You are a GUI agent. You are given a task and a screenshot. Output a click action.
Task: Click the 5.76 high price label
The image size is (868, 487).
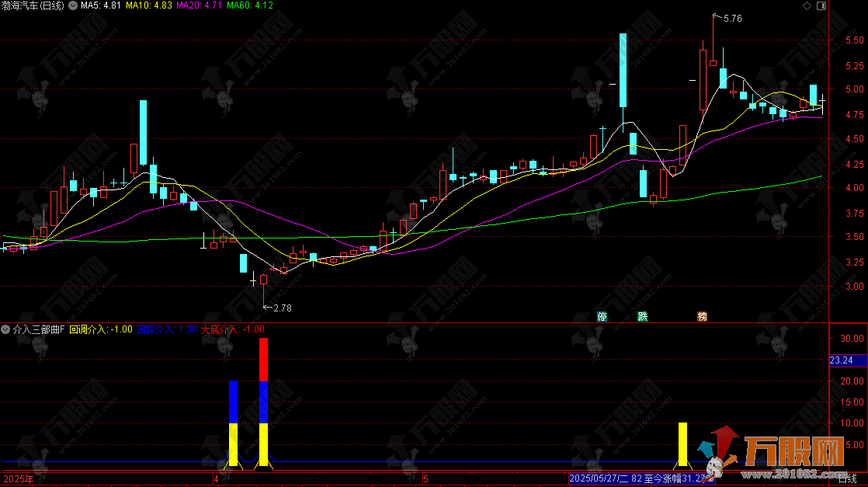tap(732, 19)
